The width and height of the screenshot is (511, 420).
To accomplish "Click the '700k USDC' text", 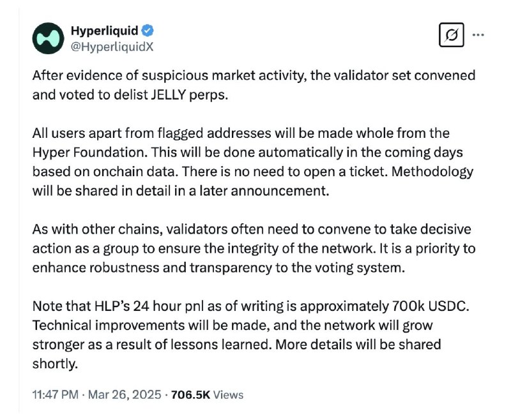I will tap(430, 306).
